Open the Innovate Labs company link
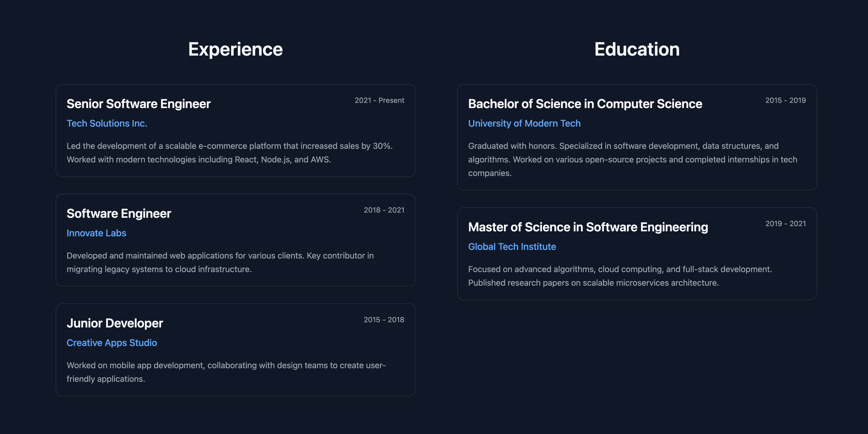This screenshot has height=434, width=868. pos(96,233)
